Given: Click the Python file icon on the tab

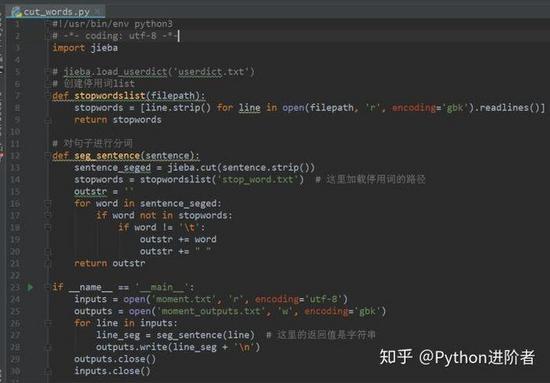Looking at the screenshot, I should point(16,12).
